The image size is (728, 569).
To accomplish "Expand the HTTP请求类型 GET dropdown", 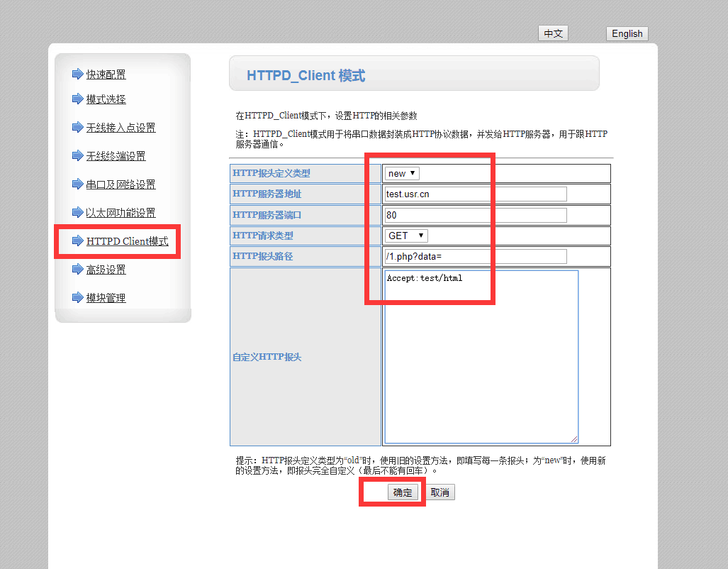I will (407, 236).
